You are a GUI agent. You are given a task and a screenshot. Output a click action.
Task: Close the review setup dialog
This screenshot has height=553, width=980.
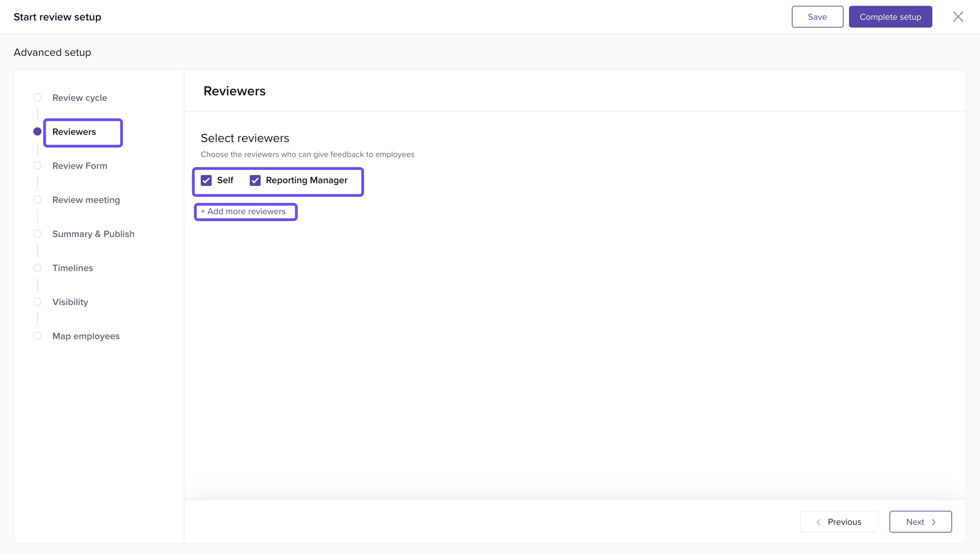(x=958, y=17)
